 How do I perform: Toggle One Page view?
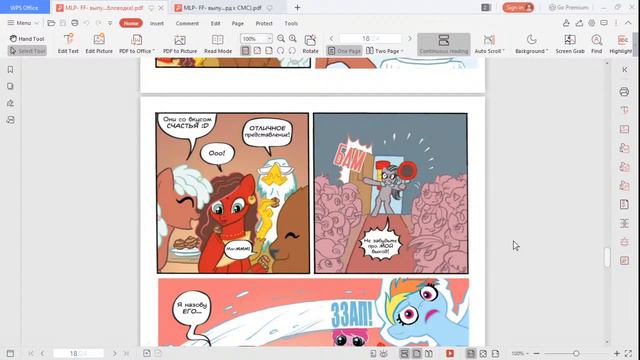[x=344, y=51]
